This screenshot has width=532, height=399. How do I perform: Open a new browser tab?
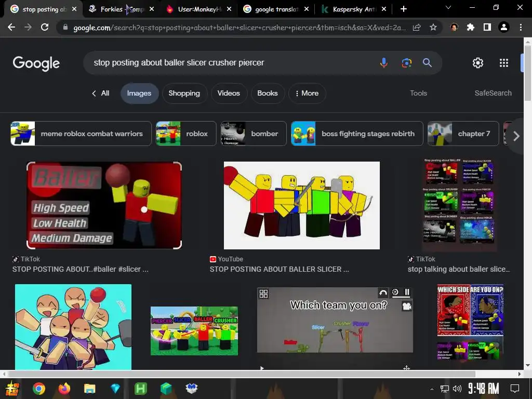click(403, 9)
